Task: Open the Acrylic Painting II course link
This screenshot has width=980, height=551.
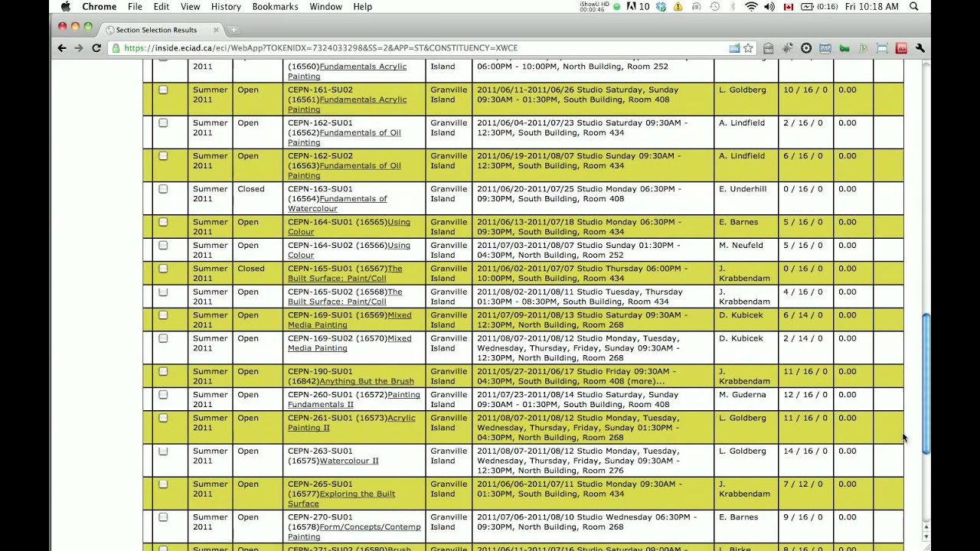Action: click(351, 422)
